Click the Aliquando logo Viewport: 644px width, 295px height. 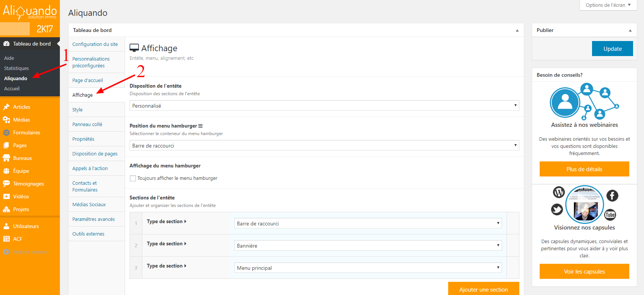(30, 12)
